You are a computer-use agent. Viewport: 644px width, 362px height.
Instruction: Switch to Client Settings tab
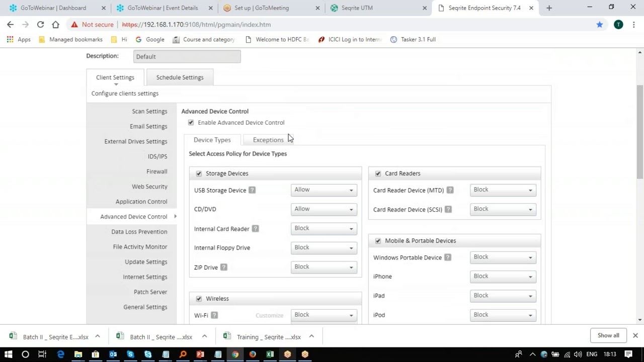115,77
